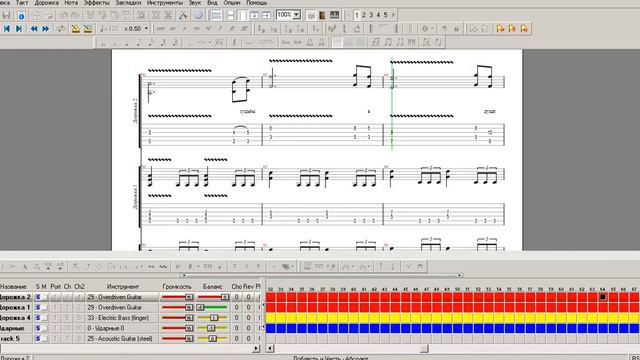Click the round globe icon in top toolbar
640x360 pixels.
[x=198, y=16]
